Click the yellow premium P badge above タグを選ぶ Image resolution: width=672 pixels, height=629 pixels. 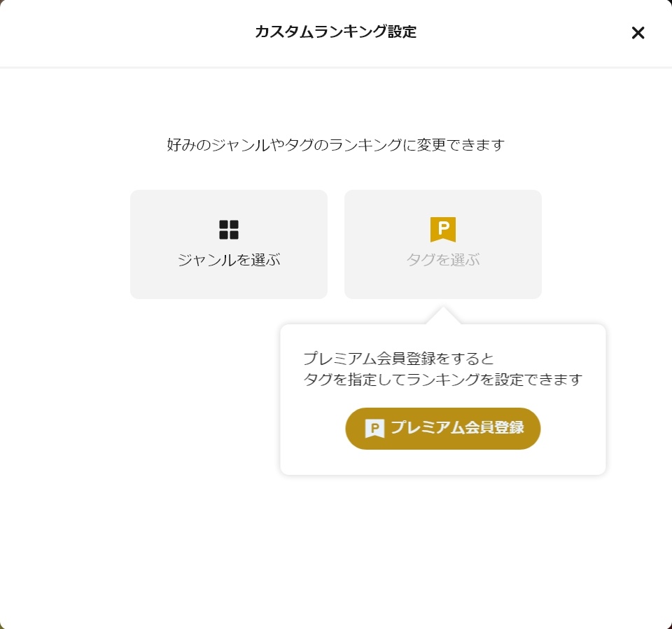coord(443,230)
